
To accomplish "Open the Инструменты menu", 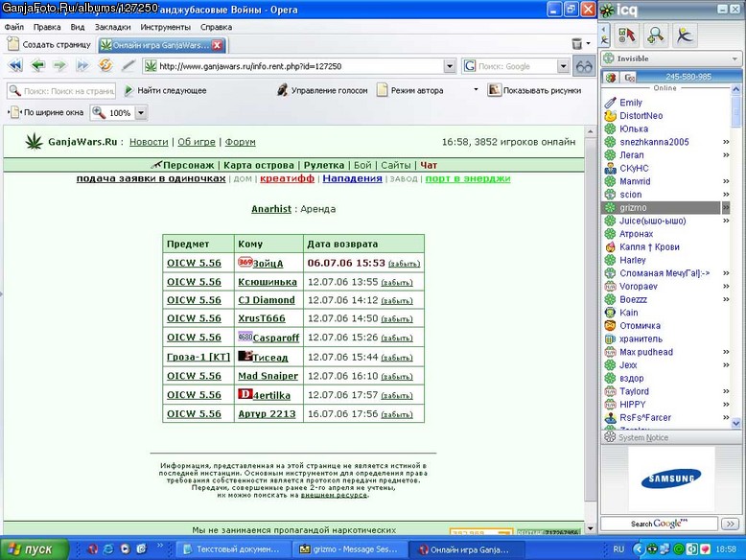I will [165, 27].
